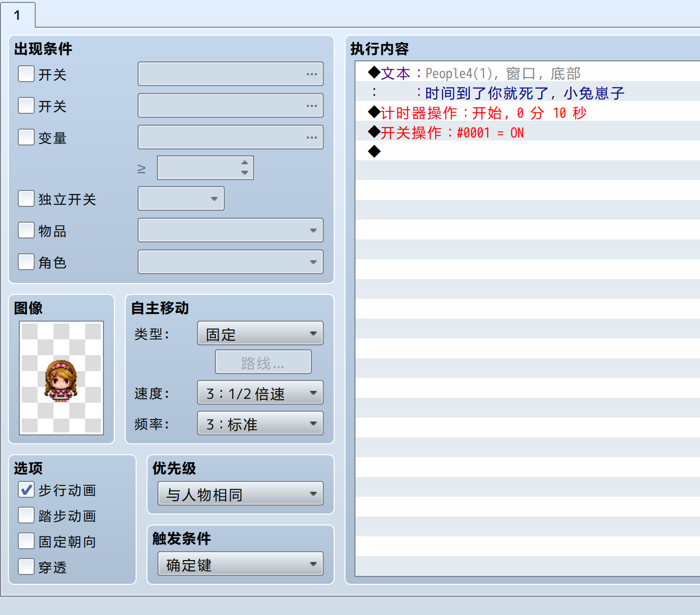Check the 踏步动画 option
This screenshot has width=700, height=615.
(x=26, y=515)
